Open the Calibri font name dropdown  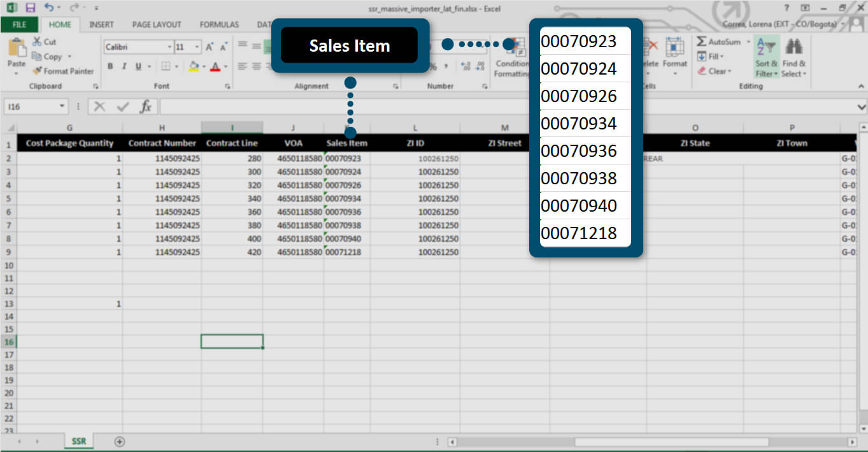169,47
